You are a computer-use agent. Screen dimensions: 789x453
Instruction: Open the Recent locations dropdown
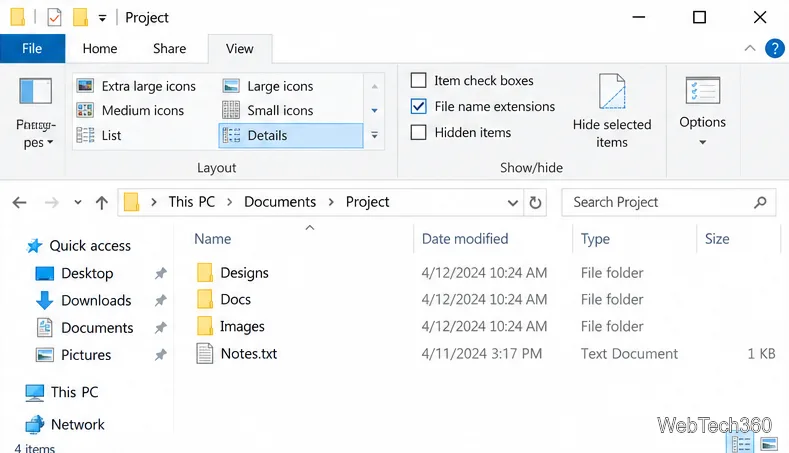(x=77, y=202)
